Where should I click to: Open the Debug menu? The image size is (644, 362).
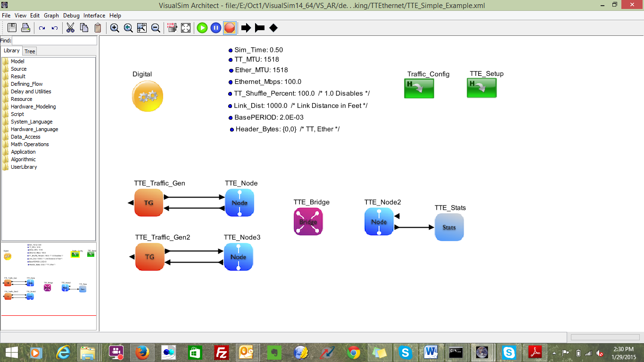(71, 16)
